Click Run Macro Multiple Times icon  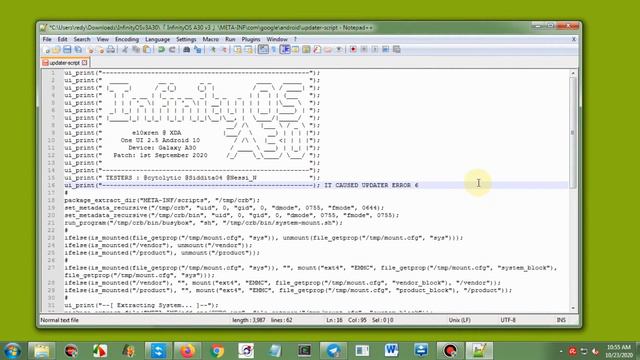tap(386, 50)
